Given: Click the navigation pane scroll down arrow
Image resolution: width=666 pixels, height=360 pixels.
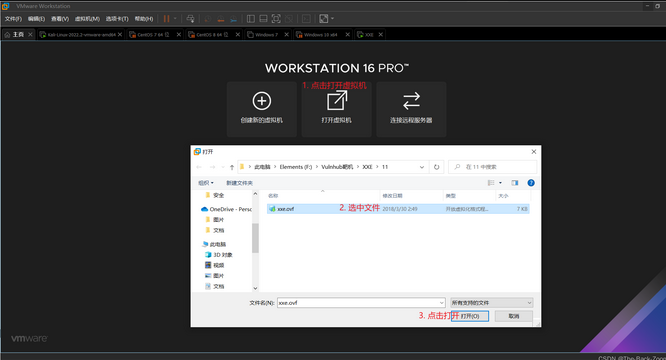Looking at the screenshot, I should coord(255,288).
